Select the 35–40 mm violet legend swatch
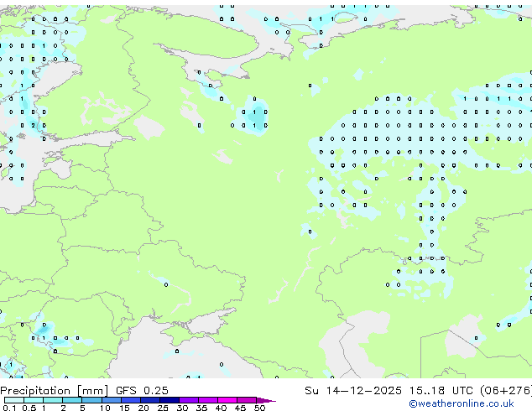This screenshot has width=532, height=411. [x=207, y=400]
